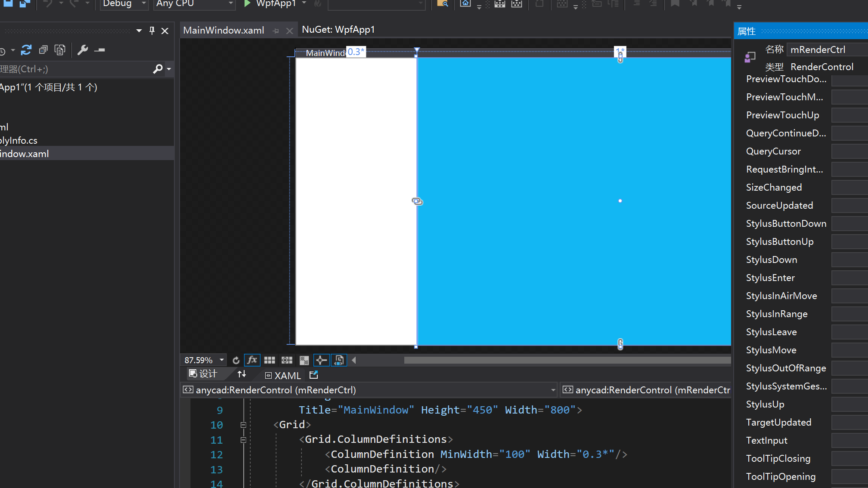
Task: Click the Find in Files toolbar icon
Action: (x=443, y=4)
